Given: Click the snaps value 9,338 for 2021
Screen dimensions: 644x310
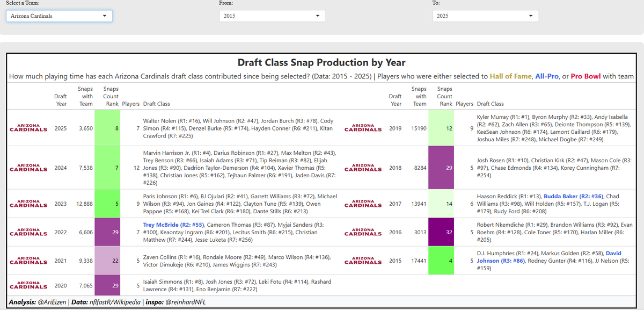Looking at the screenshot, I should 85,262.
